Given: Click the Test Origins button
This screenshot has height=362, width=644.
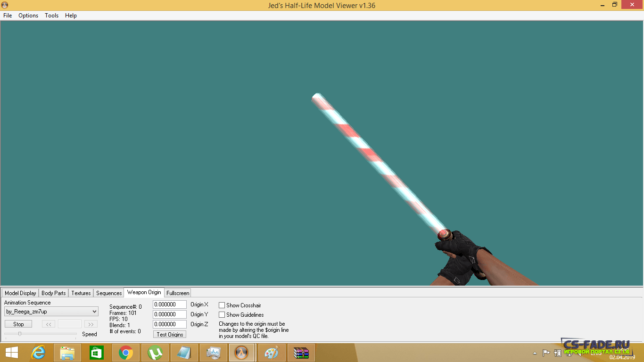Looking at the screenshot, I should (x=170, y=334).
